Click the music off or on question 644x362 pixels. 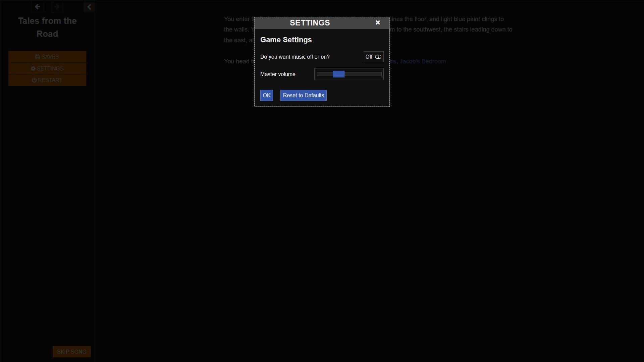click(295, 57)
